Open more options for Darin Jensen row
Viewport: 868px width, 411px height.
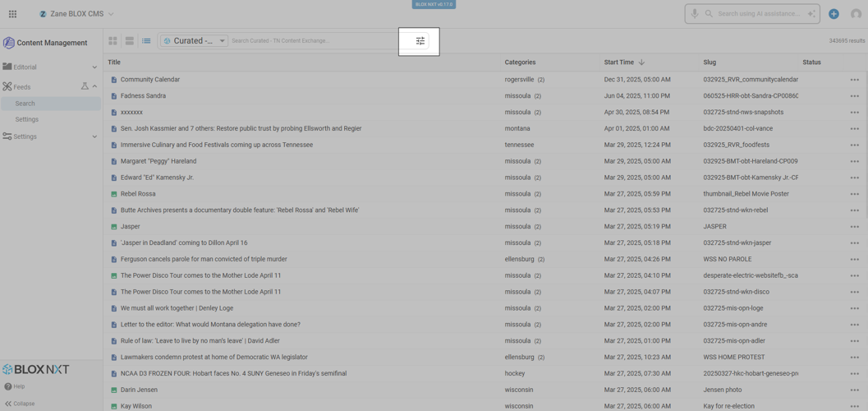pos(855,390)
